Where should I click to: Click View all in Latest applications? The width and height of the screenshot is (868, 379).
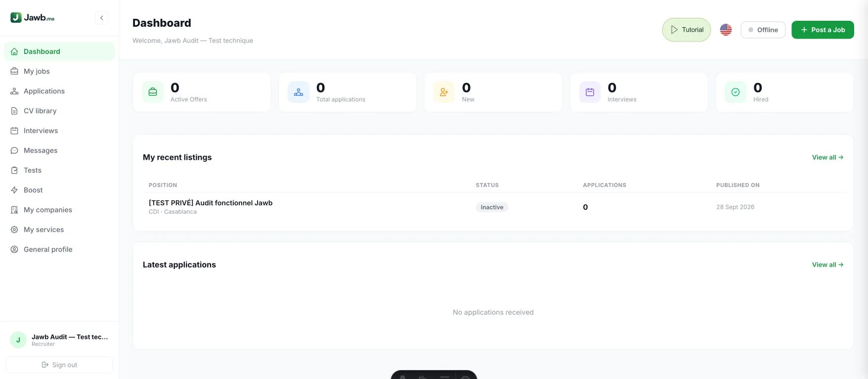(x=827, y=265)
